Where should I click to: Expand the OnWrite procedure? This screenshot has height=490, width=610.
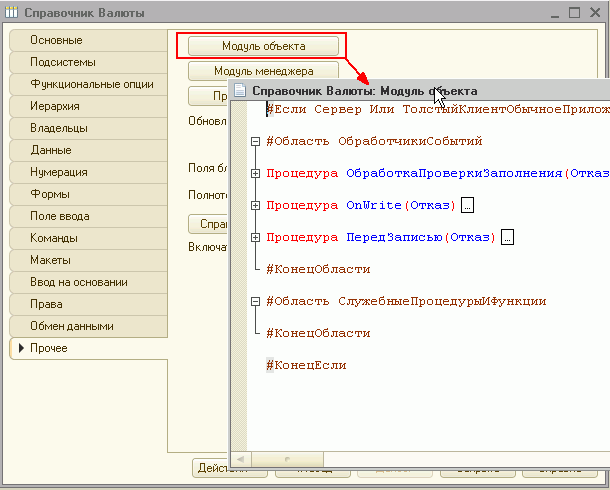[255, 205]
